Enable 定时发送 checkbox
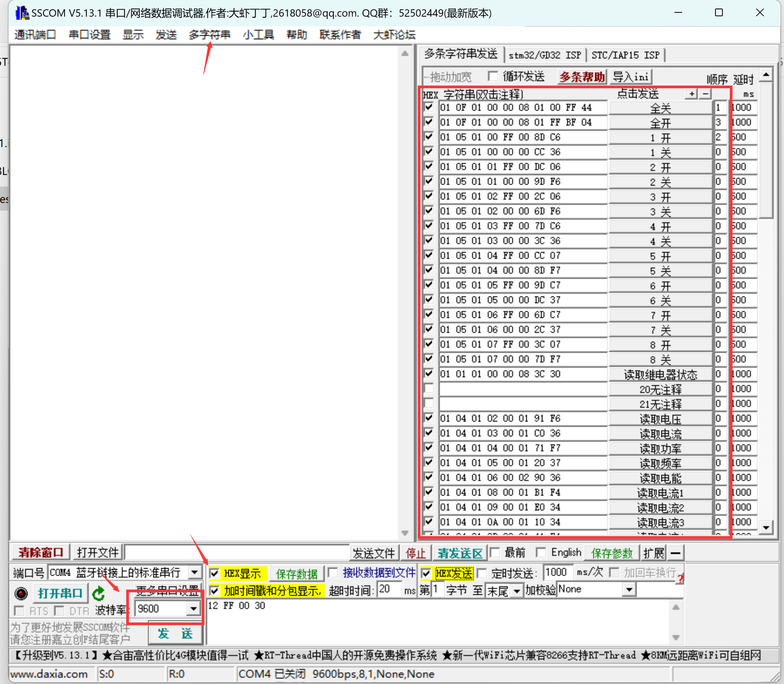 point(482,573)
